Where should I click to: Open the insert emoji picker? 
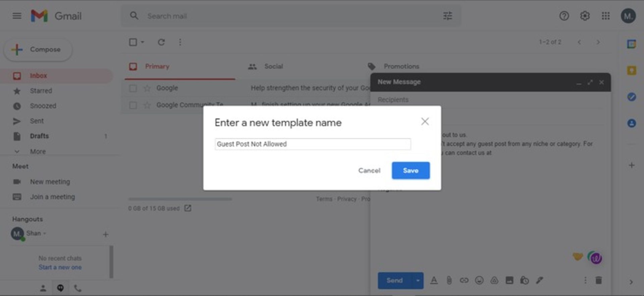coord(479,280)
